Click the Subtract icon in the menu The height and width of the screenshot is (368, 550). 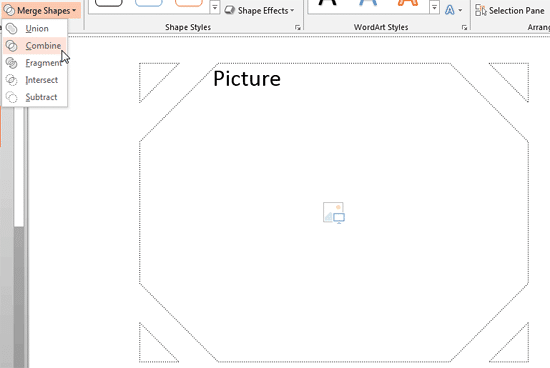point(12,97)
